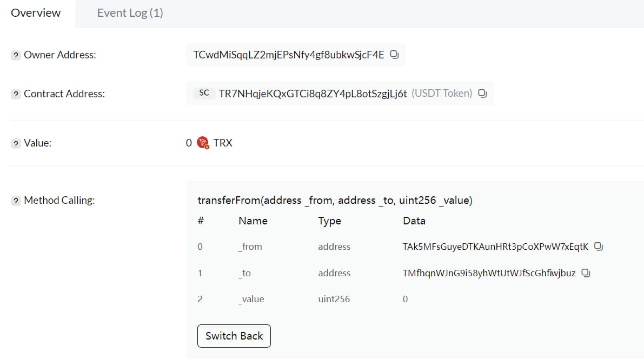Copy the USDT contract address
Image resolution: width=644 pixels, height=359 pixels.
(483, 94)
